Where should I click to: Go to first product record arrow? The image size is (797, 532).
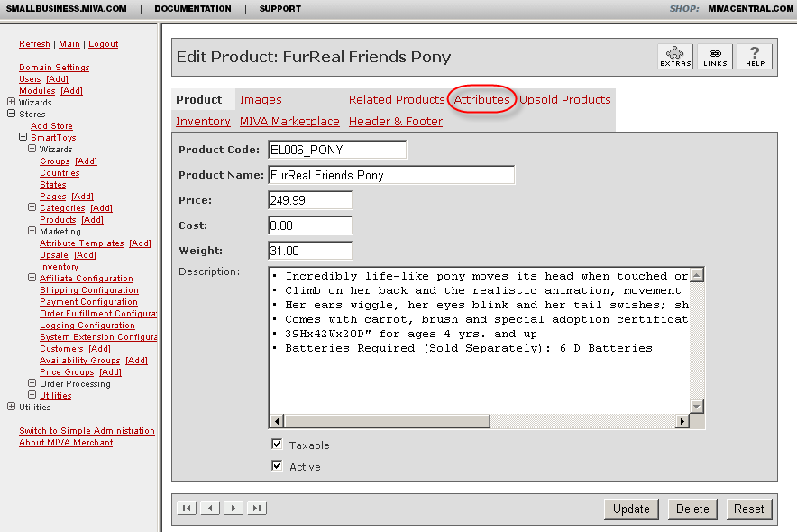[187, 508]
